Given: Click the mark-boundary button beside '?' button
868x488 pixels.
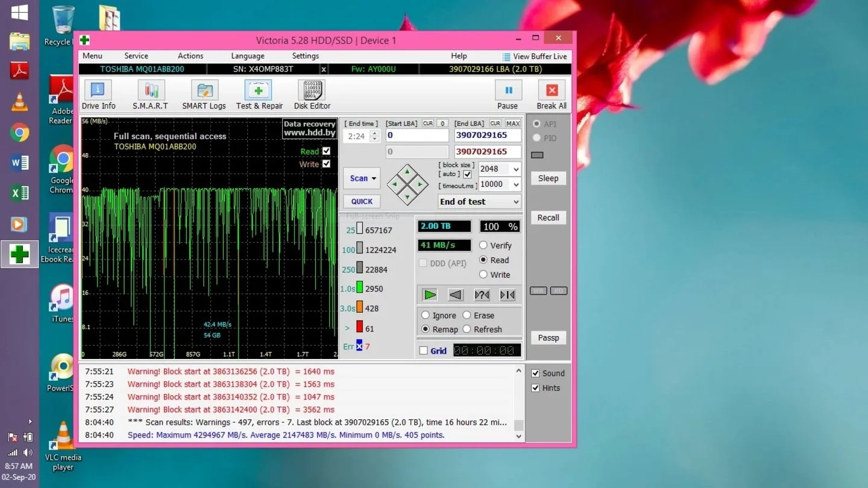Looking at the screenshot, I should pyautogui.click(x=508, y=295).
